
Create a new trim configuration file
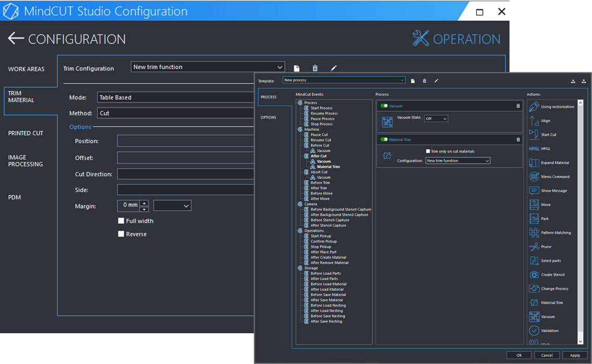click(x=297, y=68)
